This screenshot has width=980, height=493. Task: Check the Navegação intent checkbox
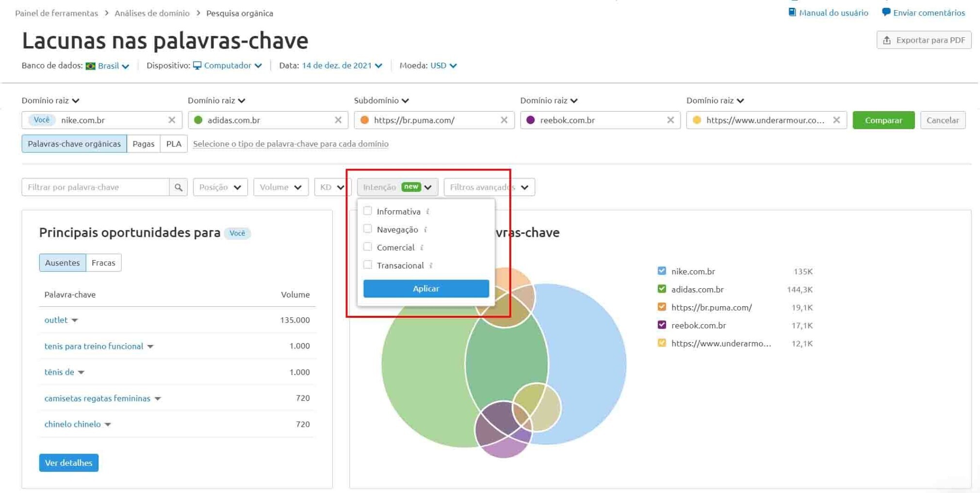click(x=368, y=229)
